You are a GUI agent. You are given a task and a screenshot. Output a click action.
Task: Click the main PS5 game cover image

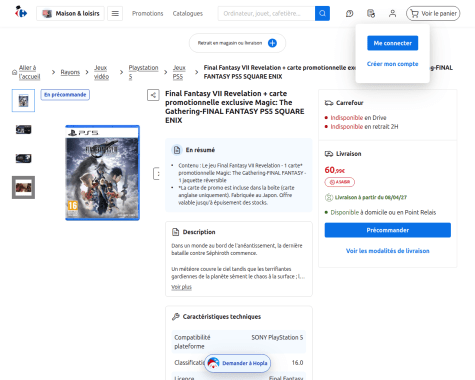coord(102,173)
